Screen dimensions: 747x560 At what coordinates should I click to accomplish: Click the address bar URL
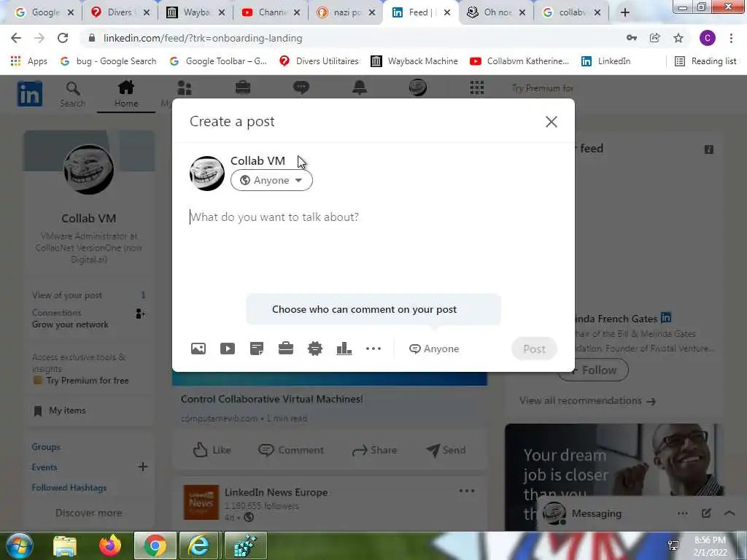(203, 38)
